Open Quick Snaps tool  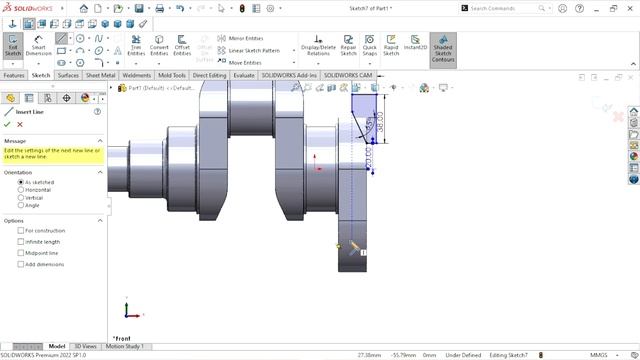369,45
